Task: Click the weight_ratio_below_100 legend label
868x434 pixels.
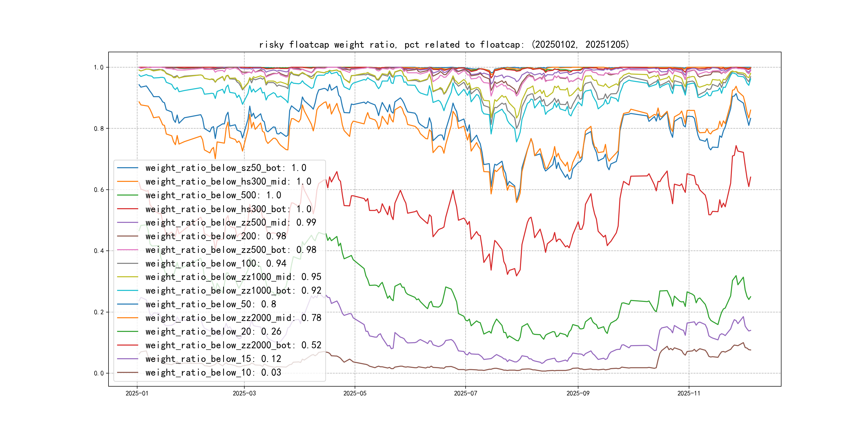Action: [216, 264]
